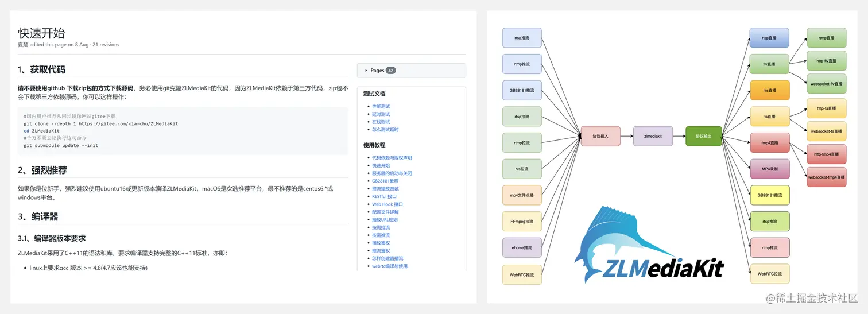Open the 怎样创建直播流 link
The image size is (868, 314).
[x=387, y=258]
